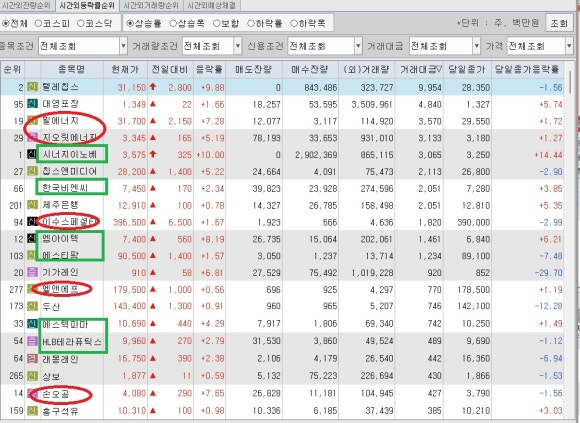Click the -29.70 closing change cell
Viewport: 580px width, 423px height.
[x=549, y=273]
